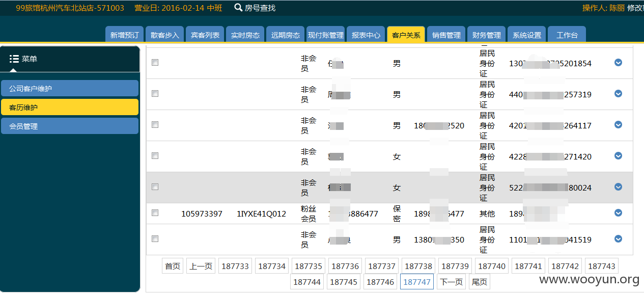Screen dimensions: 644x294
Task: Open 会员管理 in sidebar menu
Action: [x=70, y=126]
